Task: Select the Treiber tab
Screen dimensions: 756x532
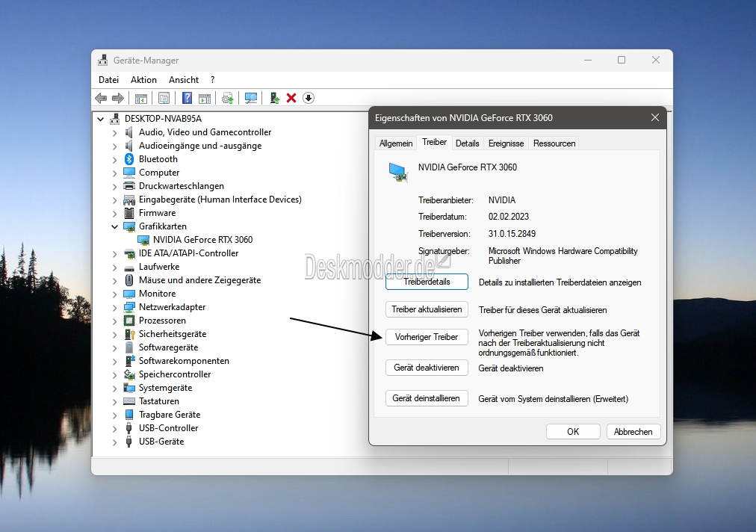Action: point(435,142)
